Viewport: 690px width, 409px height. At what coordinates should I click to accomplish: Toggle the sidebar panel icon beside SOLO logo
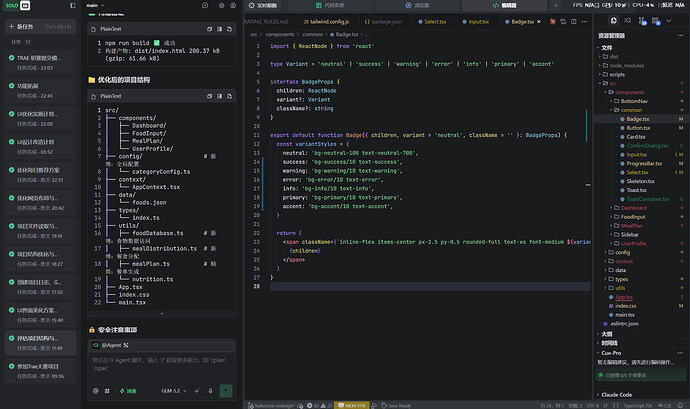tap(73, 5)
